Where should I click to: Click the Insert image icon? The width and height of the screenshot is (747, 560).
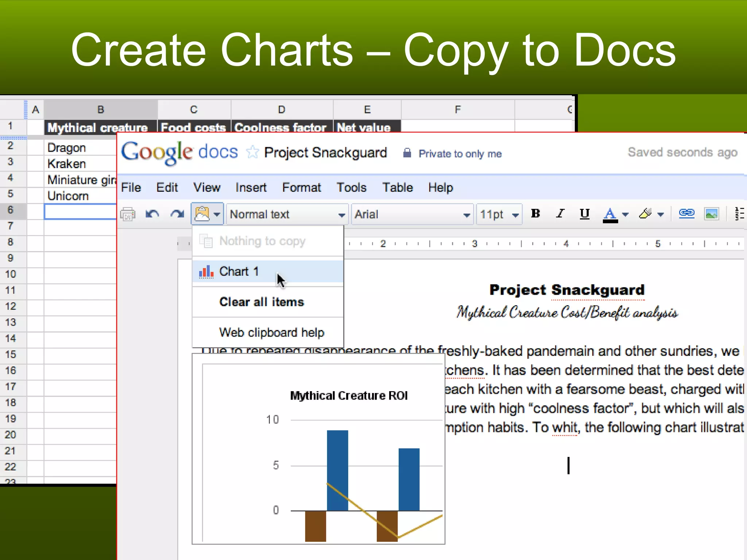coord(712,214)
